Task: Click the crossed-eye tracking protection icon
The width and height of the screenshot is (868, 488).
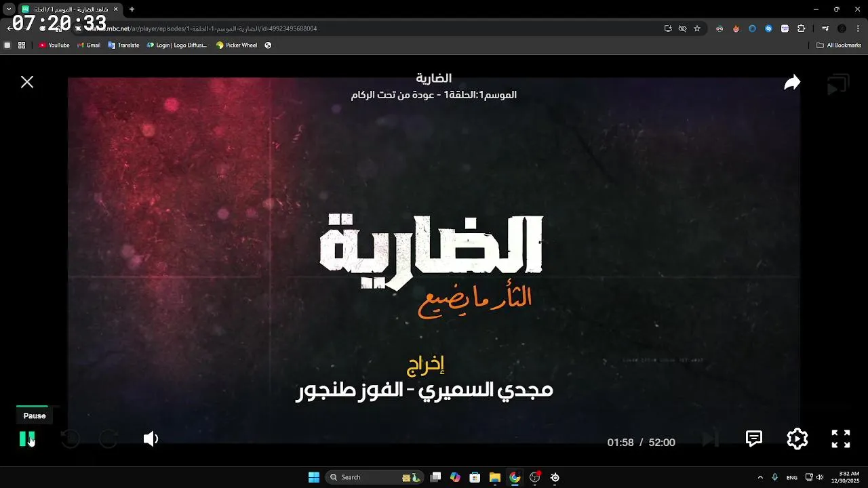Action: pyautogui.click(x=682, y=28)
